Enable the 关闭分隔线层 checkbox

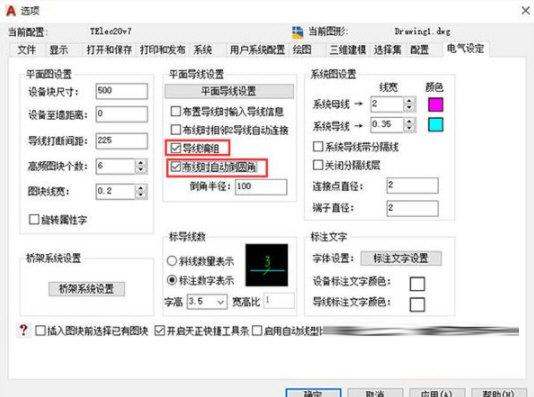(318, 165)
